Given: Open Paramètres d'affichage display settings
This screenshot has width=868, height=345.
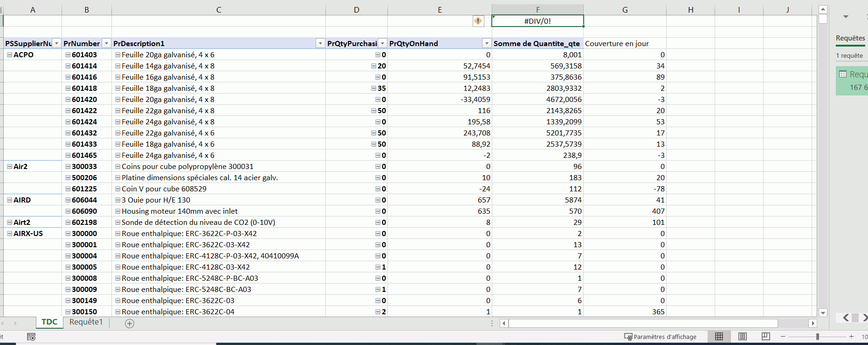Looking at the screenshot, I should click(660, 337).
